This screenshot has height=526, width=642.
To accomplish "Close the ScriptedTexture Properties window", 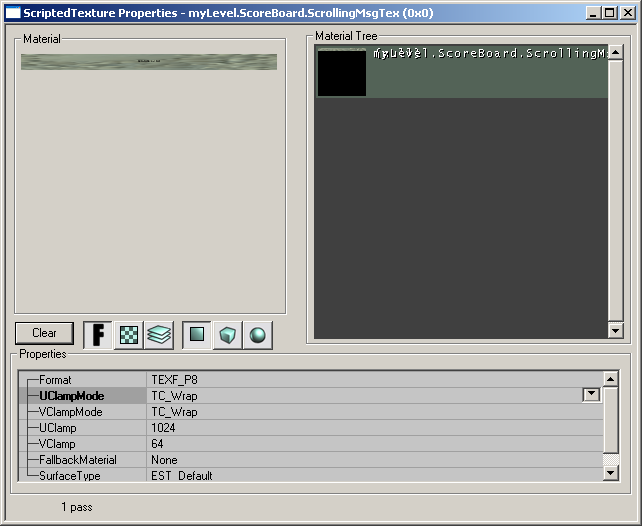I will click(x=627, y=13).
